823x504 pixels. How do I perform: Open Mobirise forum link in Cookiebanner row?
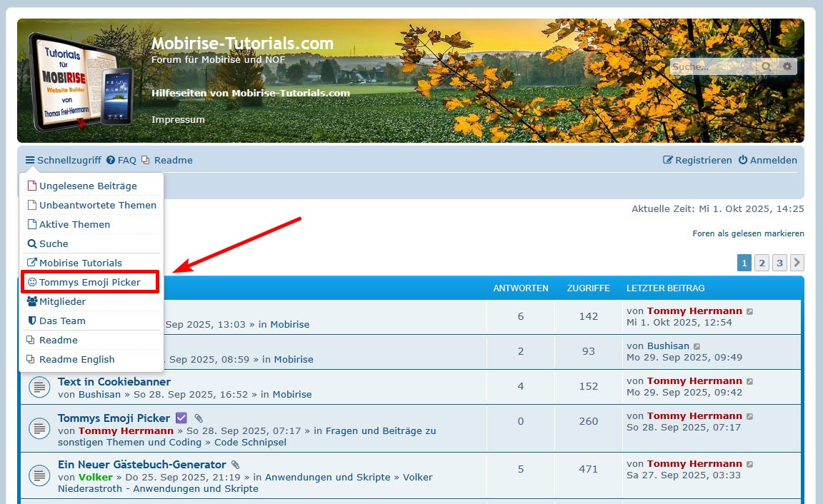pos(291,394)
